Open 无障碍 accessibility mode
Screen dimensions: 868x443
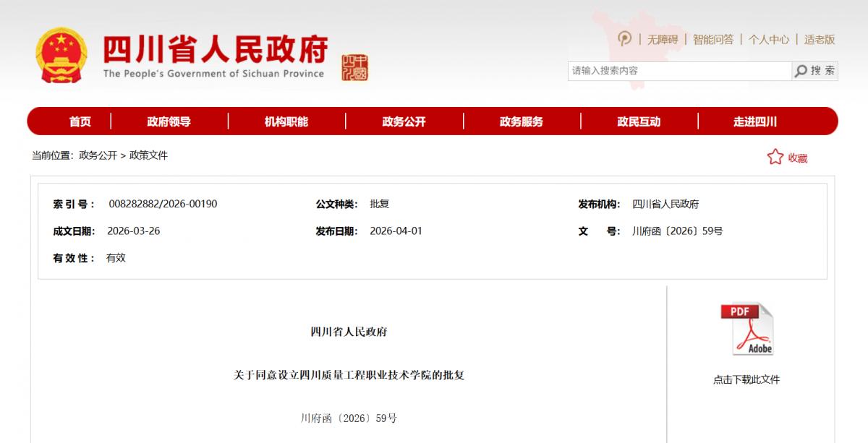(662, 40)
